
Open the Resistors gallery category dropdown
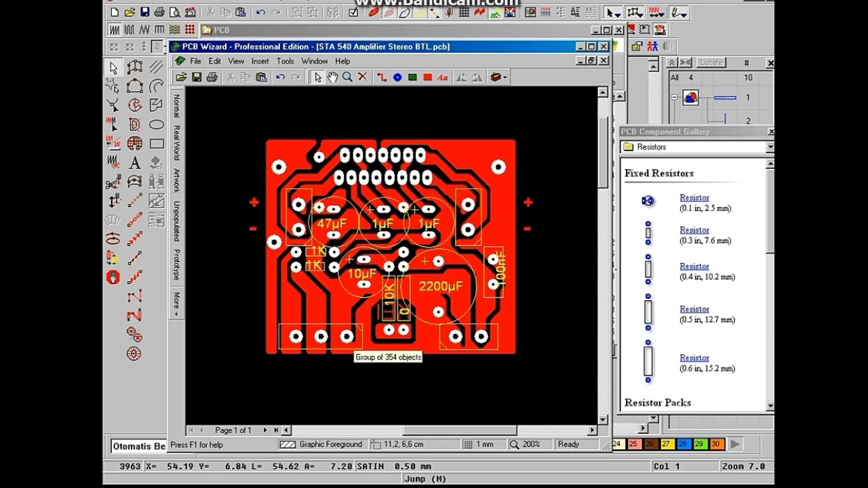[770, 147]
